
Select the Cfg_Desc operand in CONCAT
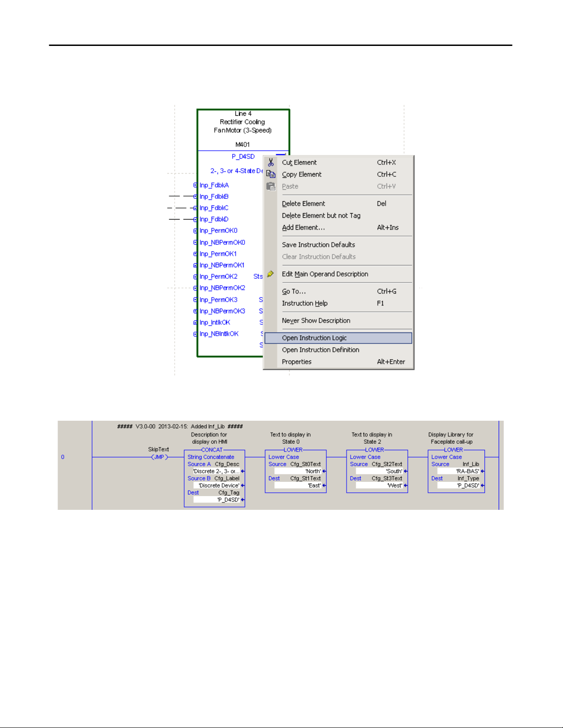tap(227, 464)
